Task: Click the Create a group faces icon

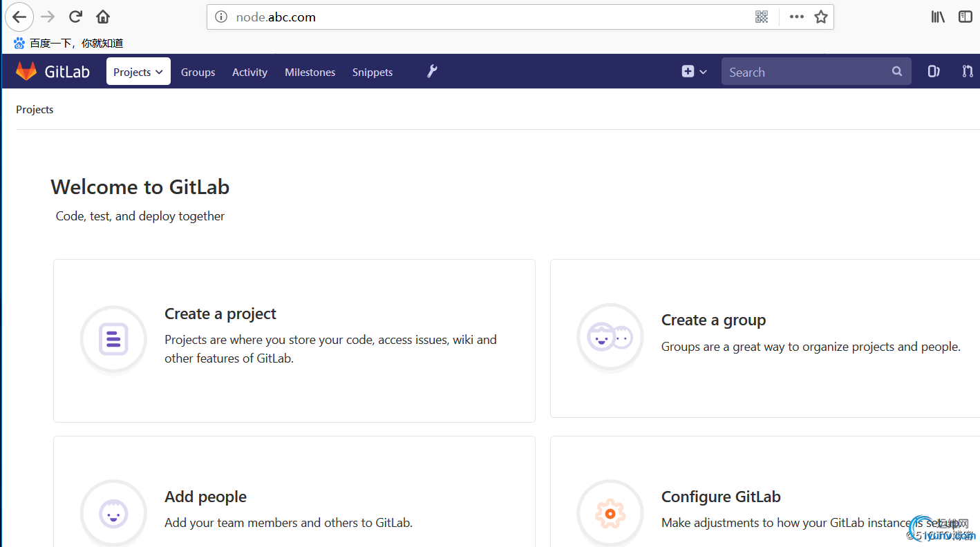Action: (610, 338)
